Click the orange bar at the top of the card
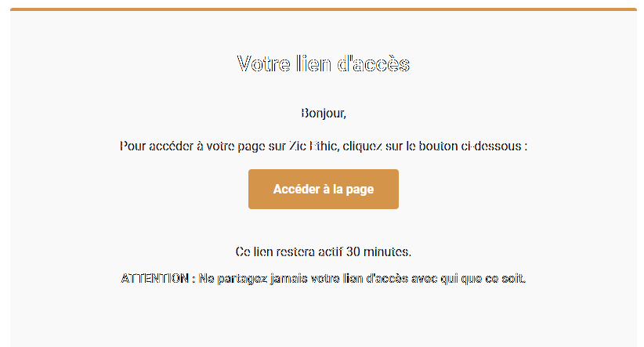Screen dimensions: 644x347 point(323,9)
